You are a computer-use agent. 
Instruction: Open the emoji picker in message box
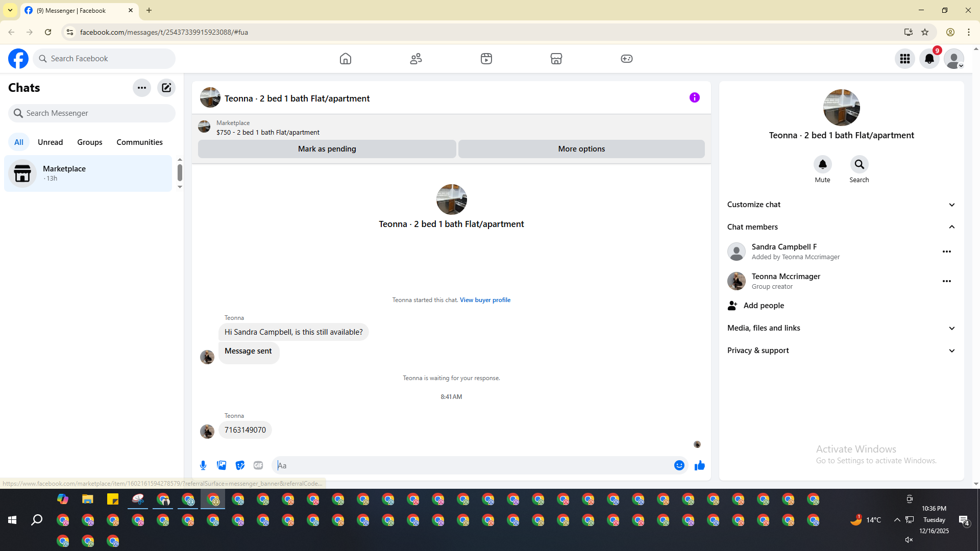(x=679, y=465)
